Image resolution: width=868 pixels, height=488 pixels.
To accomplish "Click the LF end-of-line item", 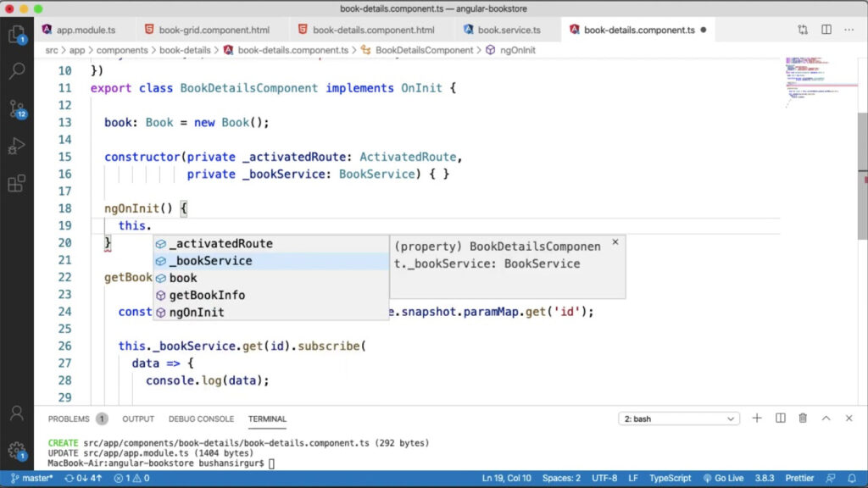I will coord(633,478).
